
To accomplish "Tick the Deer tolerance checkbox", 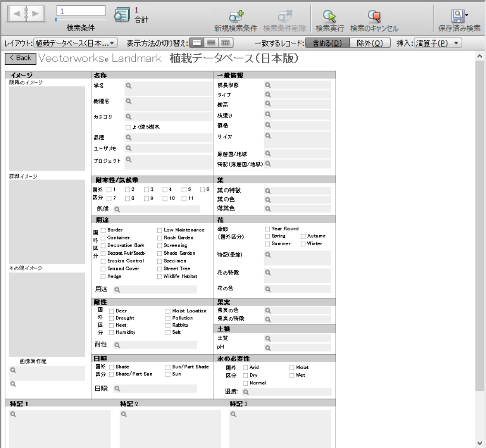I will [111, 311].
